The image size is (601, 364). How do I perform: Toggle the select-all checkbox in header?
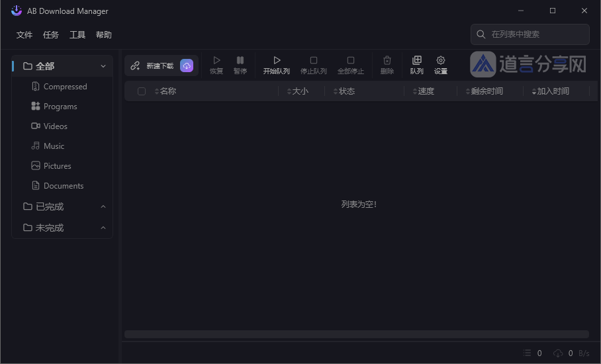click(142, 91)
